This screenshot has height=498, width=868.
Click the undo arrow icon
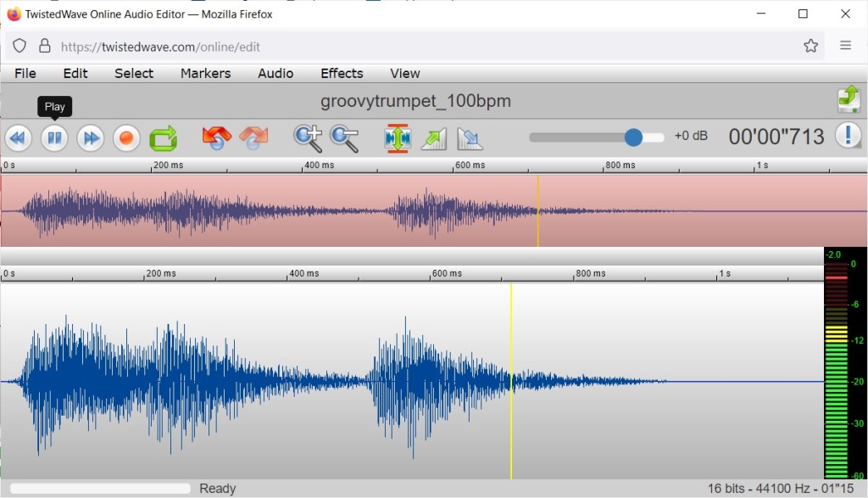pos(217,137)
